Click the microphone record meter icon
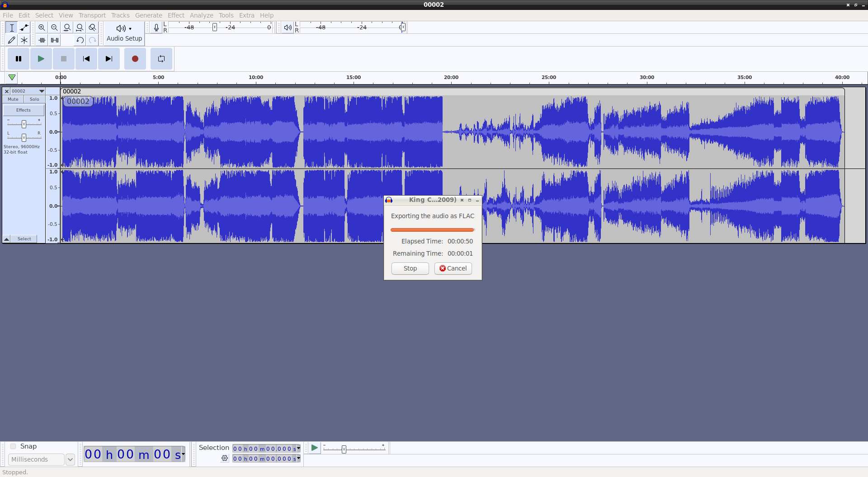Image resolution: width=868 pixels, height=477 pixels. pos(156,28)
